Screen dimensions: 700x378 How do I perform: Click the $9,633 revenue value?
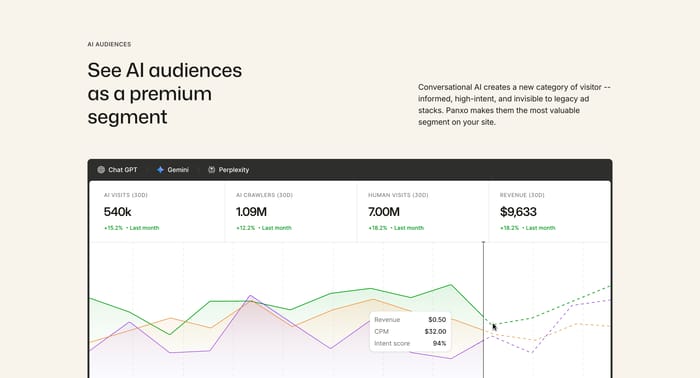tap(518, 212)
